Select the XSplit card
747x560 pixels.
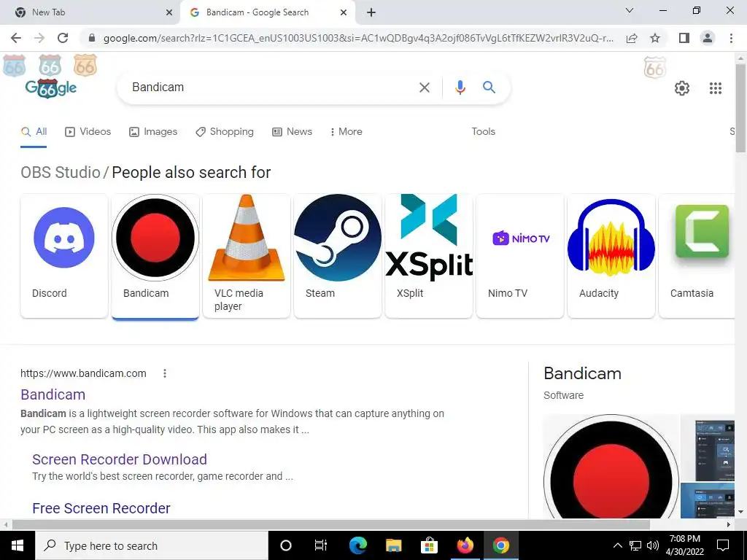(429, 256)
